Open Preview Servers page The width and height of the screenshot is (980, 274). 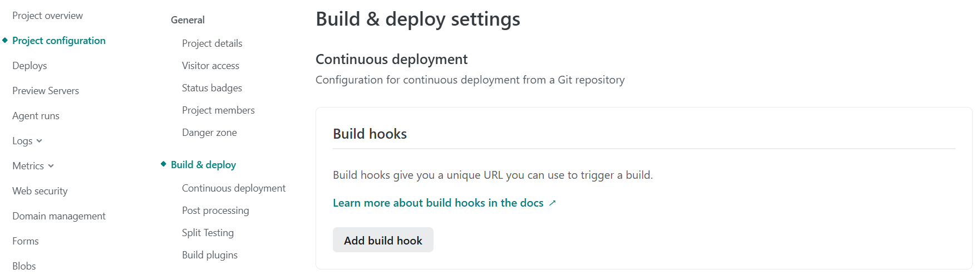pyautogui.click(x=46, y=91)
